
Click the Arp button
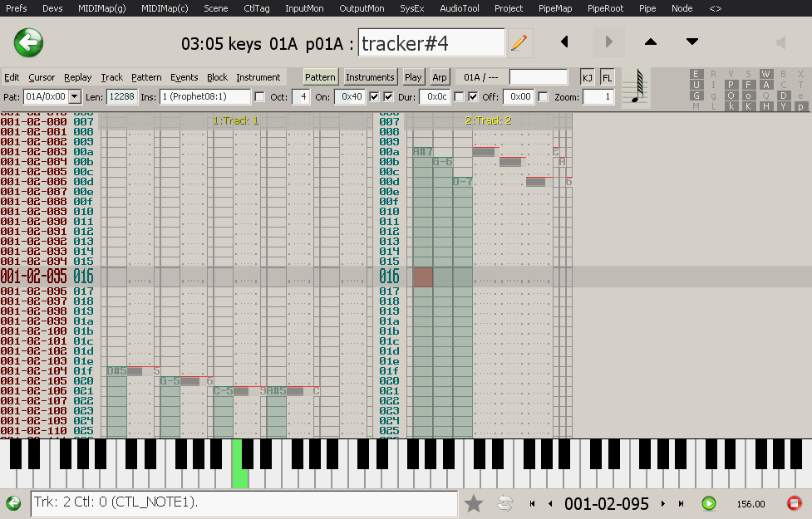tap(439, 77)
